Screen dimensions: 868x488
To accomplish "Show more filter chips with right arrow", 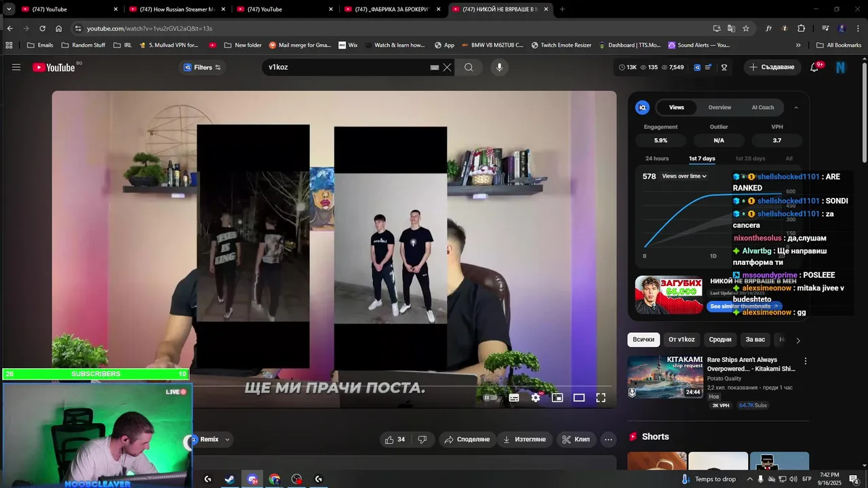I will (x=798, y=340).
